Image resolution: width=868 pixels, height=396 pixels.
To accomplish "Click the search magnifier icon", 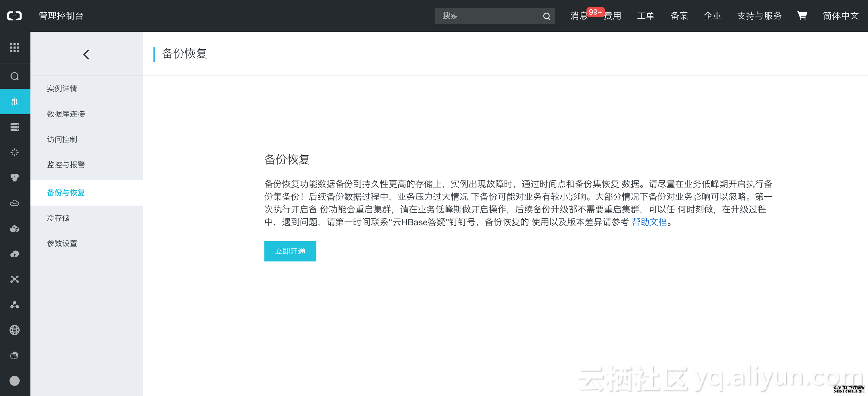I will (547, 16).
